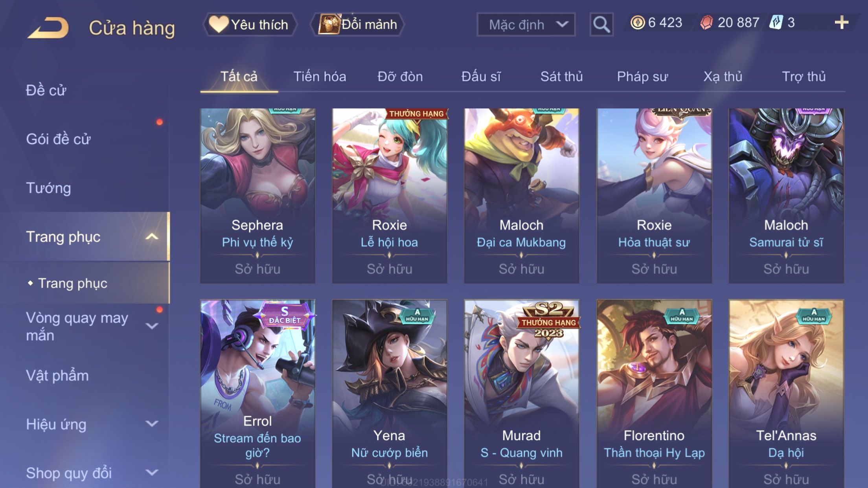Select Murad S - Quang vinh skin card
The height and width of the screenshot is (488, 868).
[522, 394]
